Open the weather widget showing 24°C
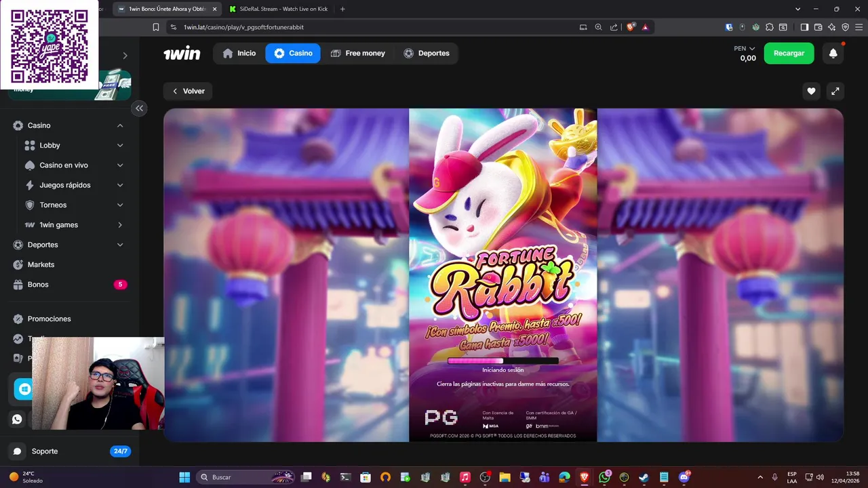Viewport: 868px width, 488px height. [x=25, y=477]
